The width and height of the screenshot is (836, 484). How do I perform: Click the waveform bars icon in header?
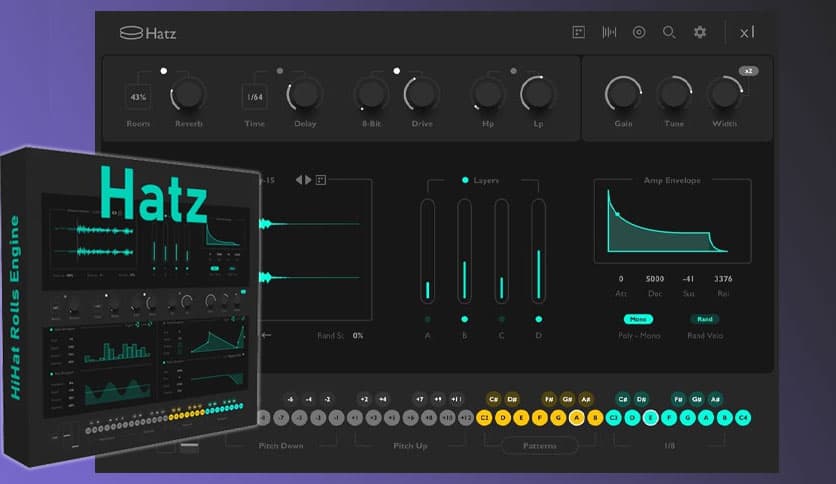[608, 32]
